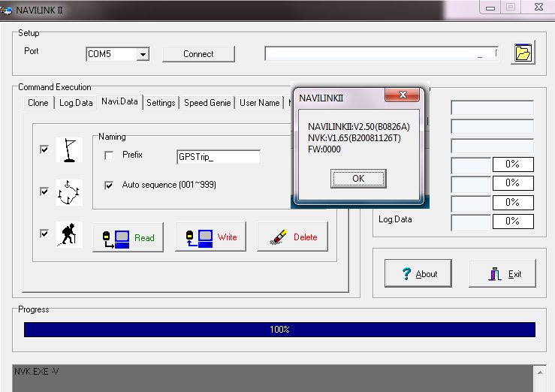Click the GPSTrip_ prefix input field

(219, 157)
